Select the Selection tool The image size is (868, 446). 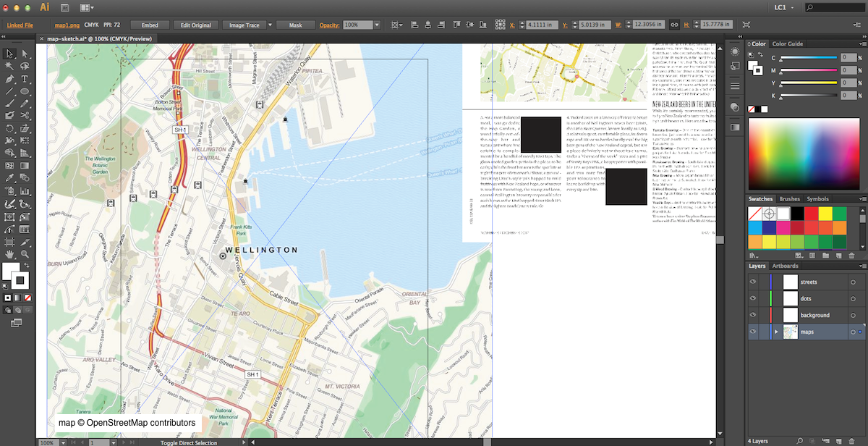9,54
